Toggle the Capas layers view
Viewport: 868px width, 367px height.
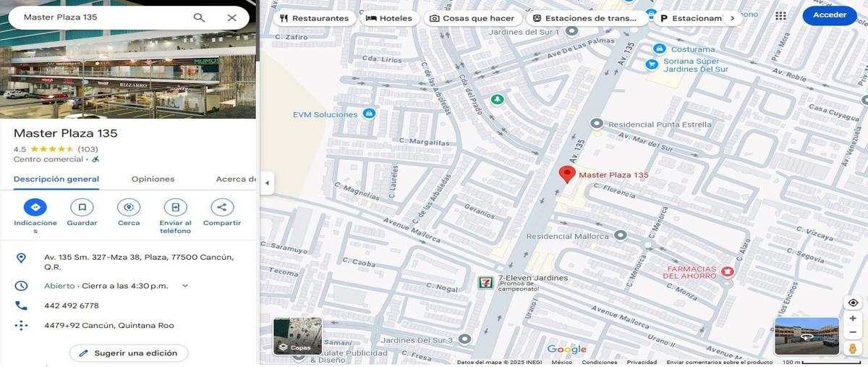coord(297,337)
